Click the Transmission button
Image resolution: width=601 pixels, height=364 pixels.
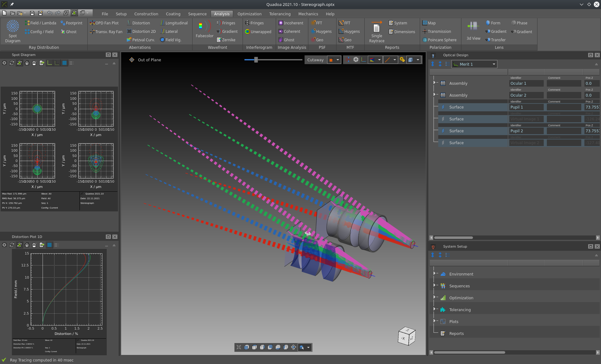click(437, 31)
